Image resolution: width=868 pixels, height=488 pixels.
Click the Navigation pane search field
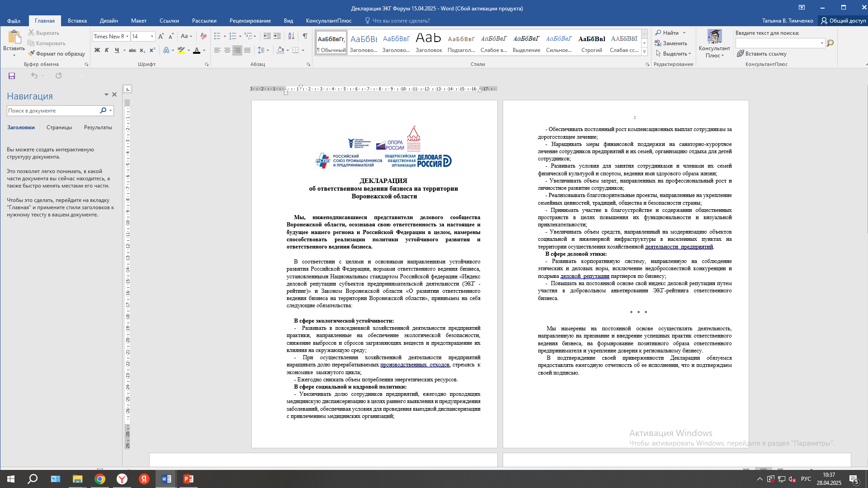click(x=53, y=111)
